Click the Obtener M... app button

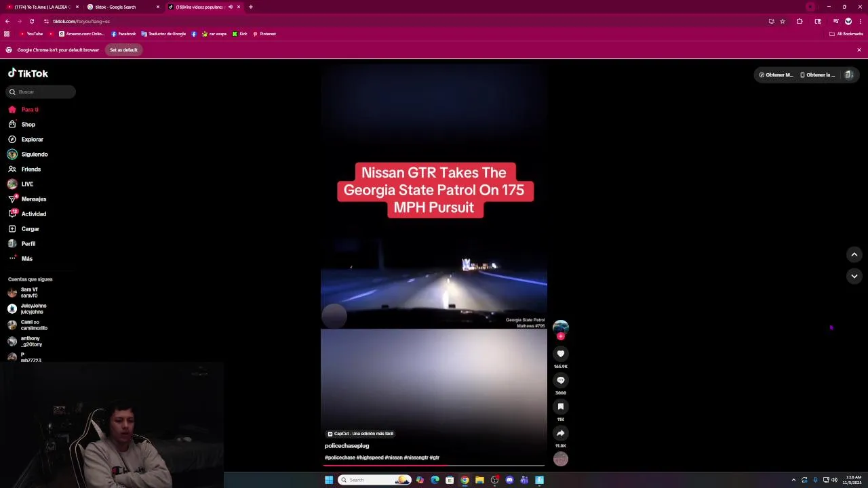tap(776, 75)
